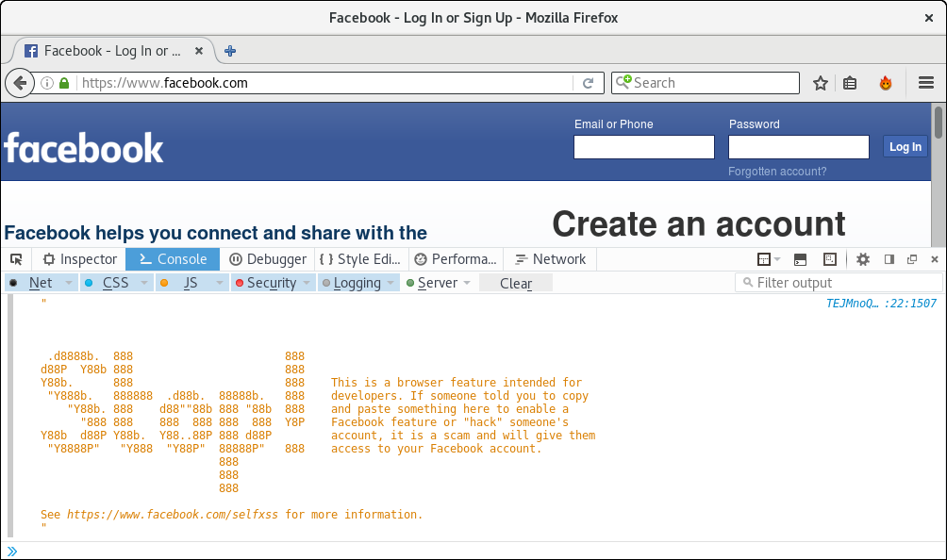Click the split console toggle icon
Viewport: 947px width, 560px height.
click(800, 259)
